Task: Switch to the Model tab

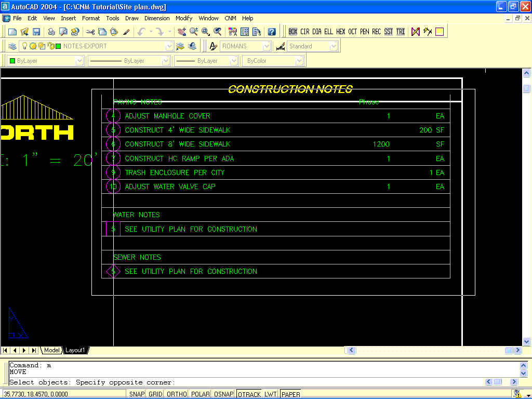Action: pyautogui.click(x=51, y=350)
